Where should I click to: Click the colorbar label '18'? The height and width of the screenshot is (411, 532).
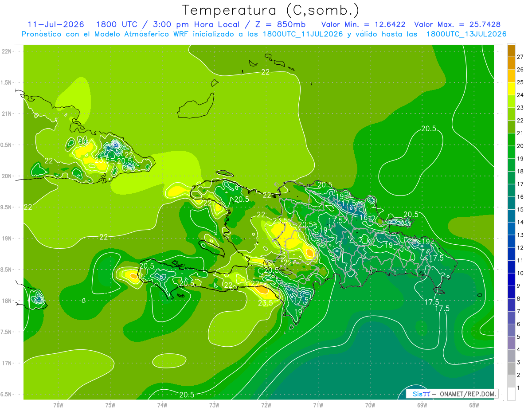[x=520, y=171]
